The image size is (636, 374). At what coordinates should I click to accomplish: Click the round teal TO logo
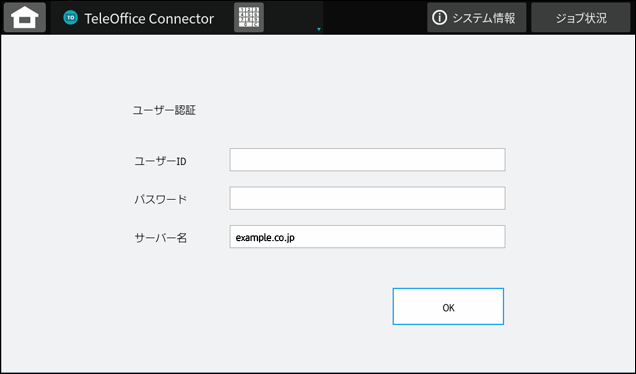click(71, 17)
